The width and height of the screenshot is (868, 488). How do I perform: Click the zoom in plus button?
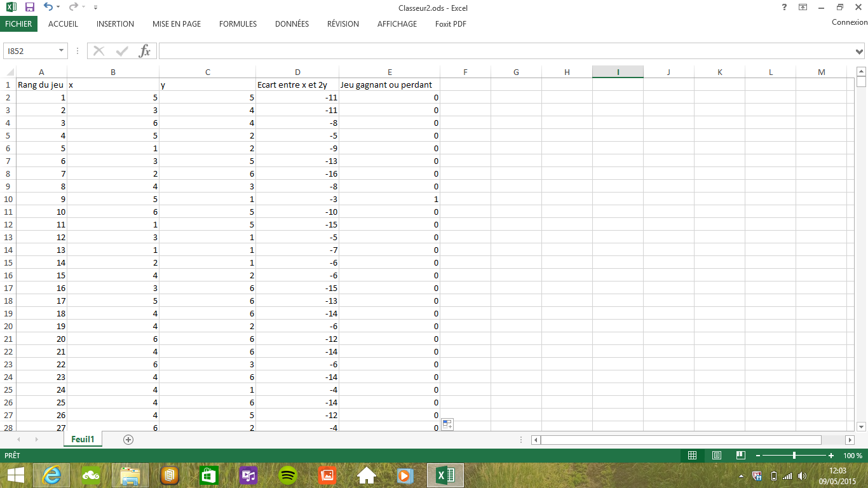point(831,456)
